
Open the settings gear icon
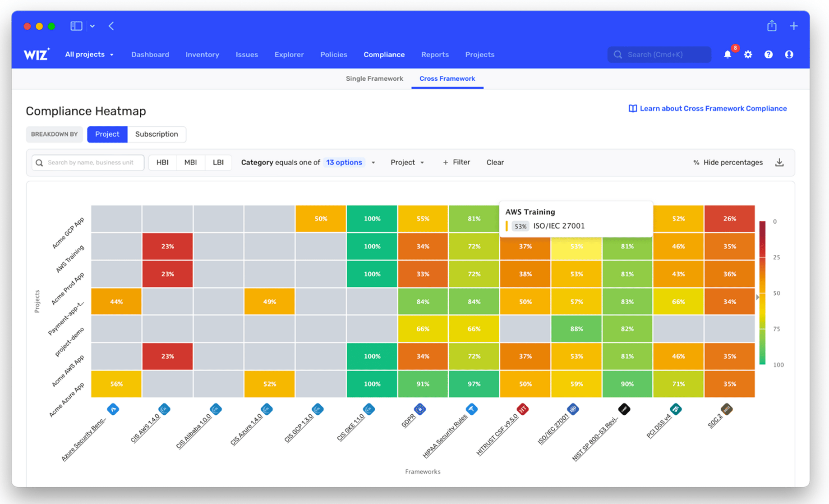[748, 55]
